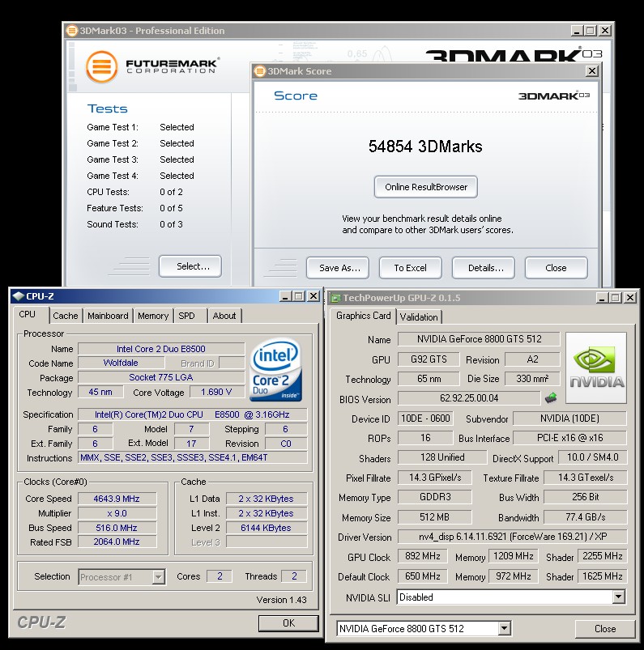Click the GPU-Z Name field NVIDIA GeForce 8800 GTS 512
The image size is (644, 650).
pyautogui.click(x=479, y=338)
